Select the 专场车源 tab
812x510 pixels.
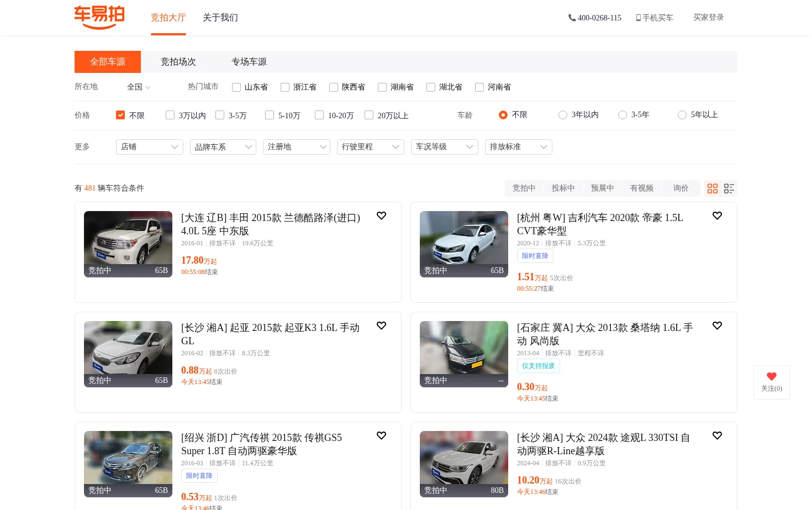[249, 62]
